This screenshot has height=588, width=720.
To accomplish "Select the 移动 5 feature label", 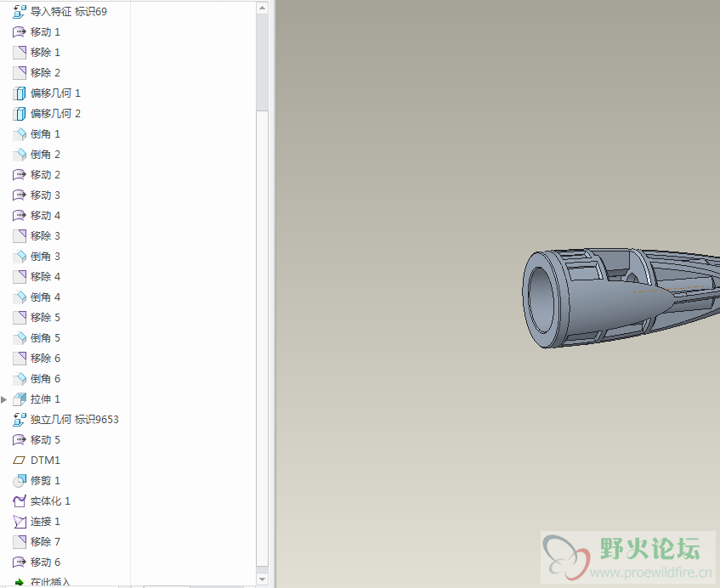I will [45, 440].
